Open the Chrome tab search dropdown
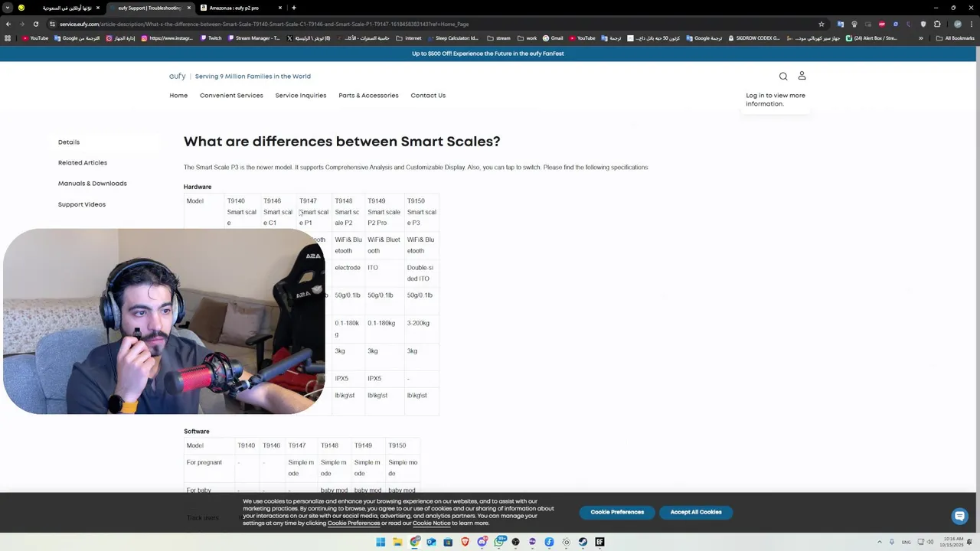Viewport: 980px width, 551px height. [x=8, y=8]
